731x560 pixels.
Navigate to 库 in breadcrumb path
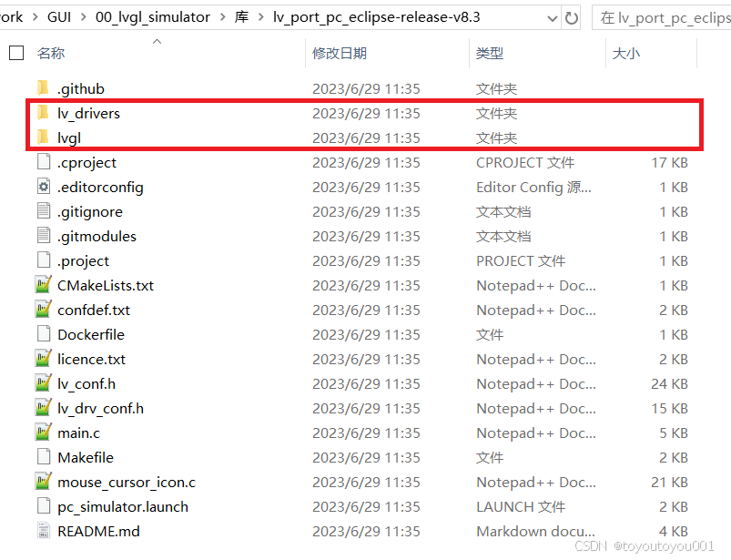click(242, 16)
